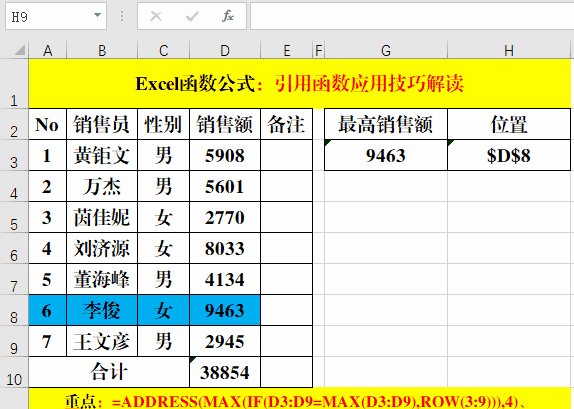Click the formula bar options dots handle
The image size is (574, 409).
coord(122,16)
